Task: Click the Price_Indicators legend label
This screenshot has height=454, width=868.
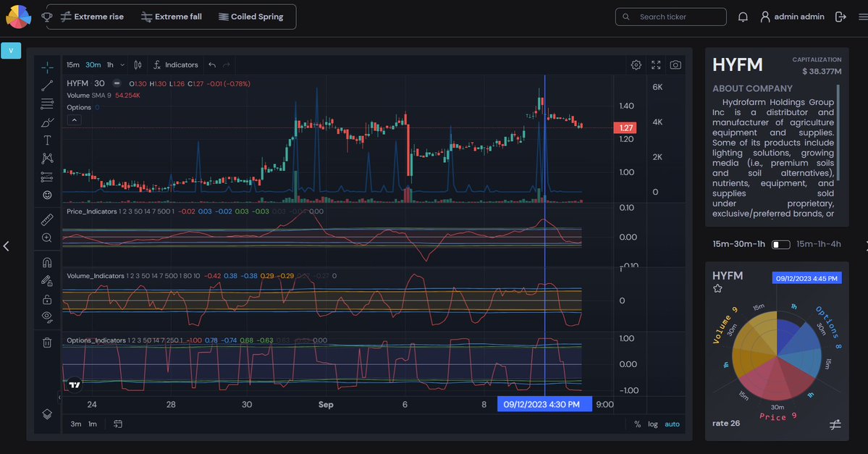Action: (x=92, y=211)
